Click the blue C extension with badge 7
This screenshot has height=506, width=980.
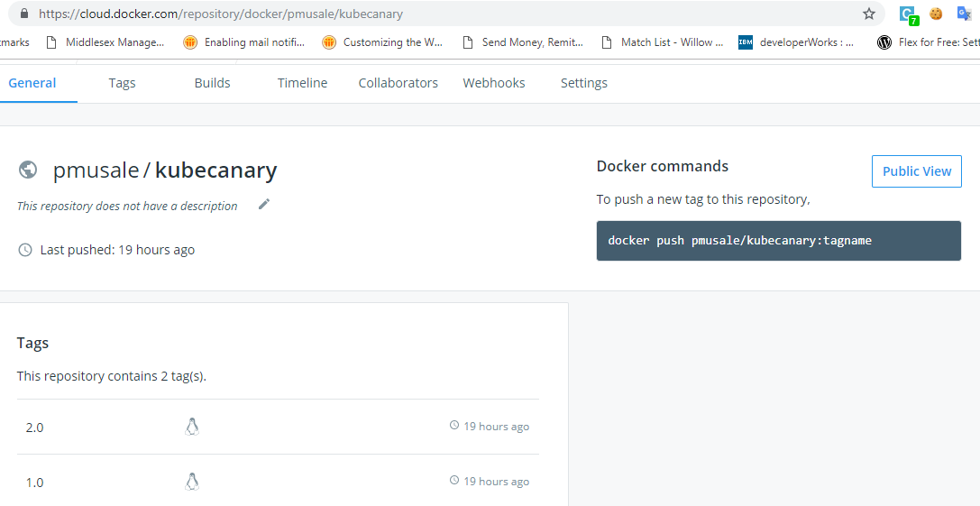click(908, 14)
